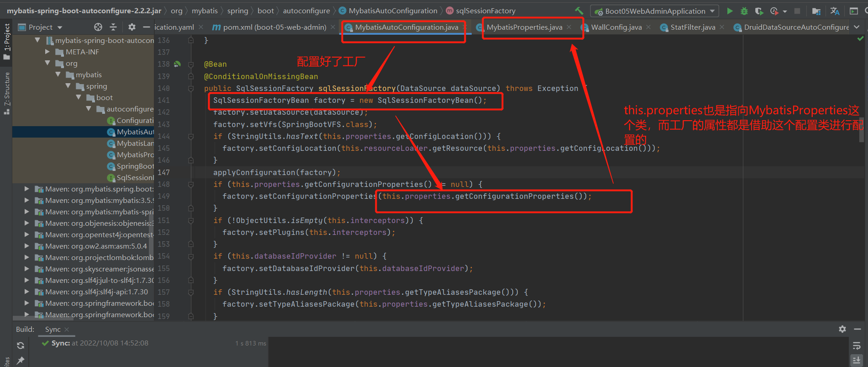The image size is (868, 367).
Task: Collapse all nodes in Project panel
Action: tap(114, 27)
